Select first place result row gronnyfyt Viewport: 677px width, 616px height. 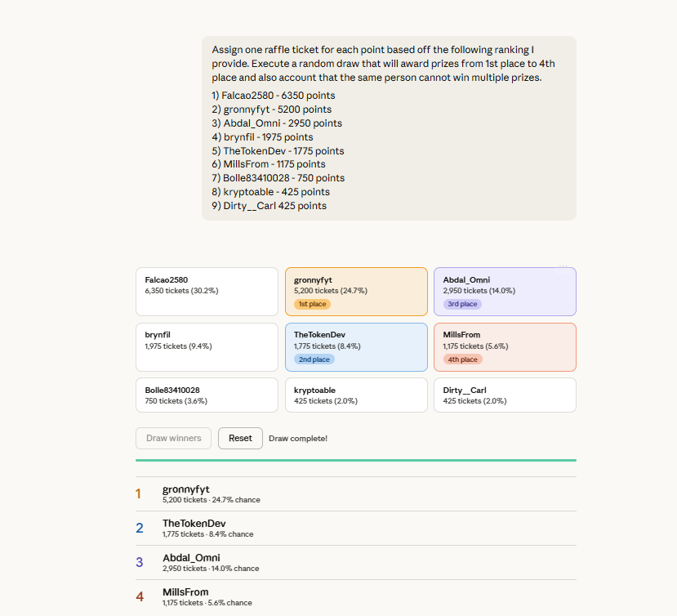pos(356,493)
